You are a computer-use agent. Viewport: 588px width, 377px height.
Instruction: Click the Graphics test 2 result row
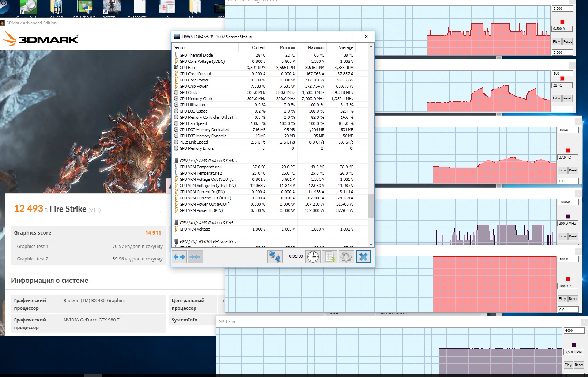[x=88, y=259]
